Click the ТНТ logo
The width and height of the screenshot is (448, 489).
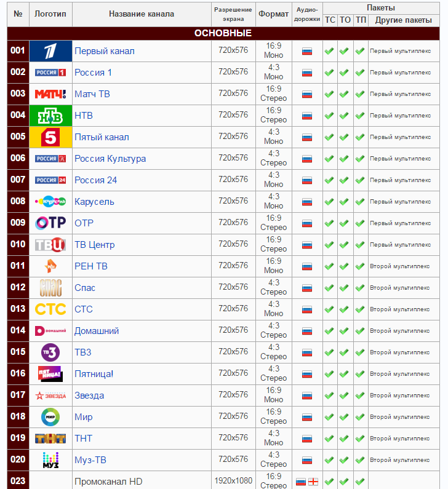coord(50,439)
